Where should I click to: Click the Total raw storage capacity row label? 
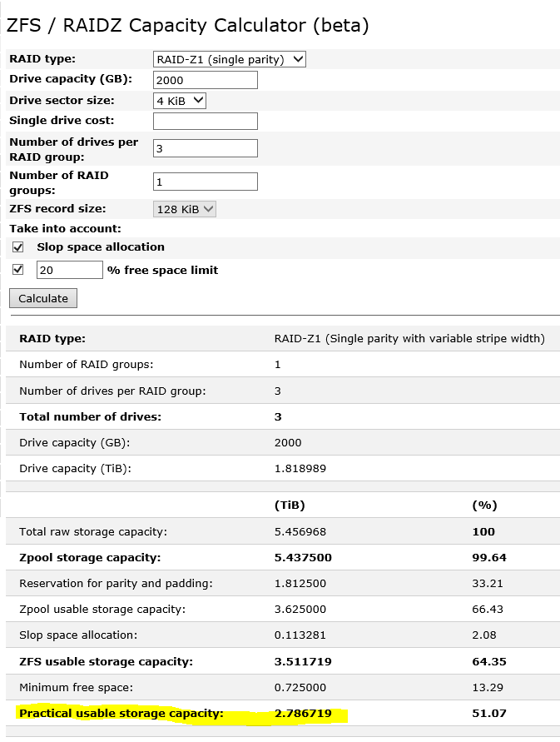pyautogui.click(x=93, y=531)
